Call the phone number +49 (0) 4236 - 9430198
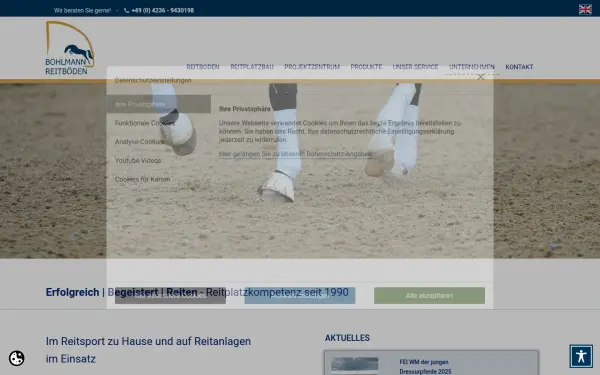 (162, 10)
